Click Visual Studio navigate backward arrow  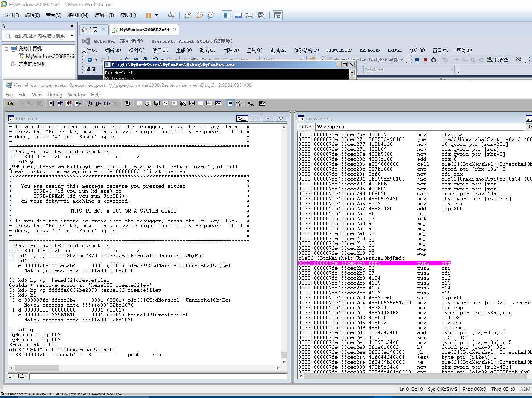click(x=90, y=60)
